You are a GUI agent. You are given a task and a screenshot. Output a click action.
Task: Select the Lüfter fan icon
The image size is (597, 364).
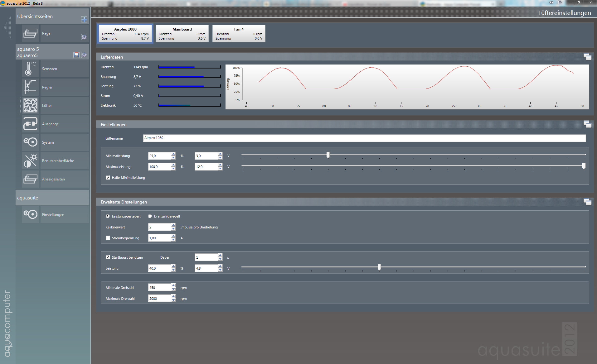pyautogui.click(x=30, y=106)
